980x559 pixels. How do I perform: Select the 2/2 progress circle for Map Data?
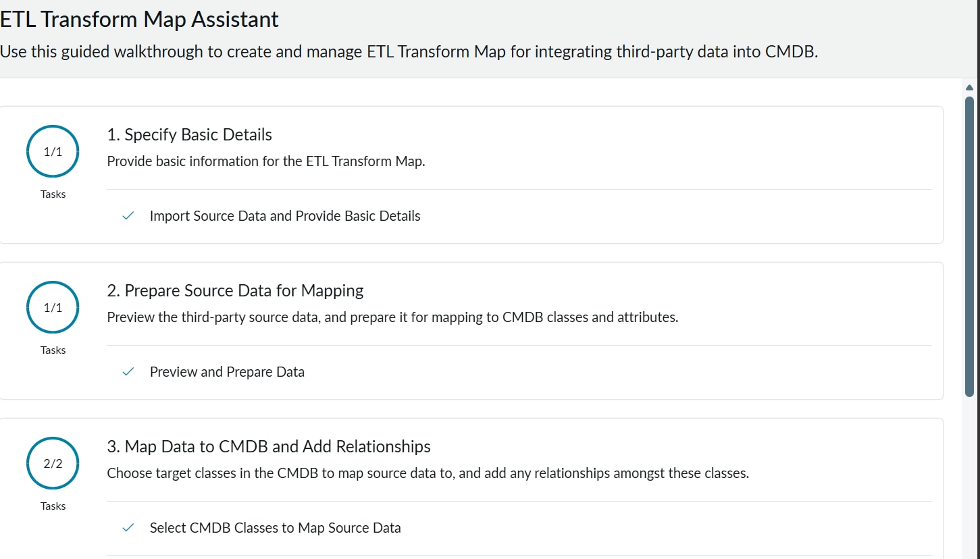[x=53, y=464]
